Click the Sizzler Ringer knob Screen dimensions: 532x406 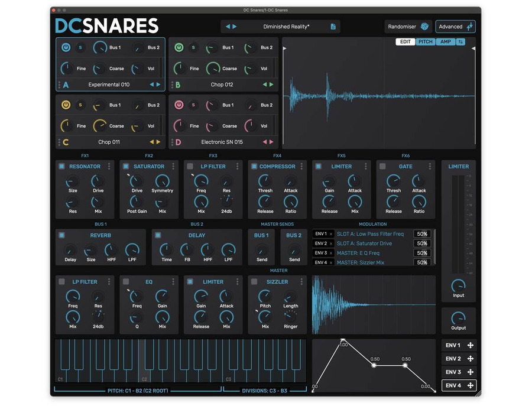pyautogui.click(x=290, y=316)
